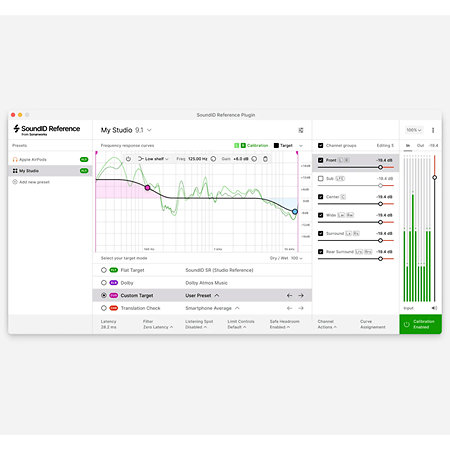
Task: Click the magenta CUS Custom Target badge
Action: (114, 295)
